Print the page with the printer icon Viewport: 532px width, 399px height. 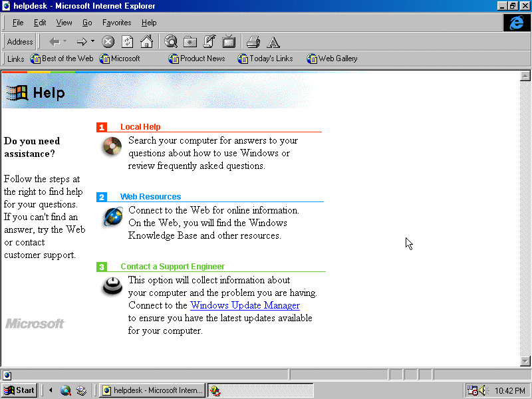(x=253, y=42)
